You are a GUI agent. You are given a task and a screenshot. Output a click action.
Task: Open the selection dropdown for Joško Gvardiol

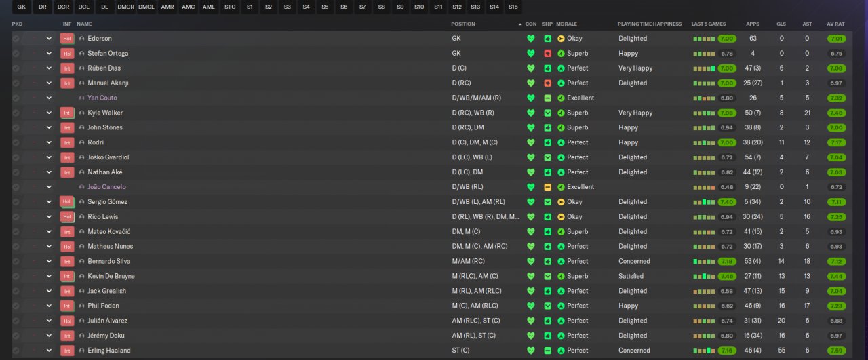pyautogui.click(x=49, y=157)
